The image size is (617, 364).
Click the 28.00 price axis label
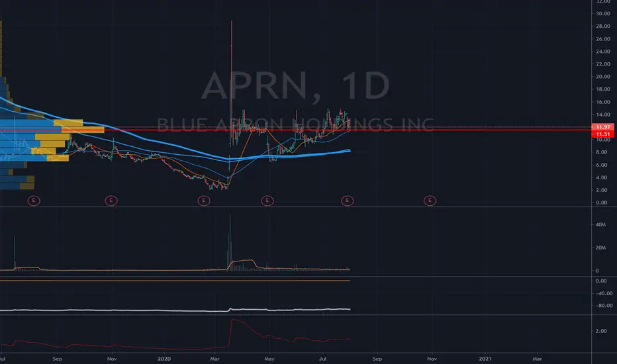coord(603,26)
